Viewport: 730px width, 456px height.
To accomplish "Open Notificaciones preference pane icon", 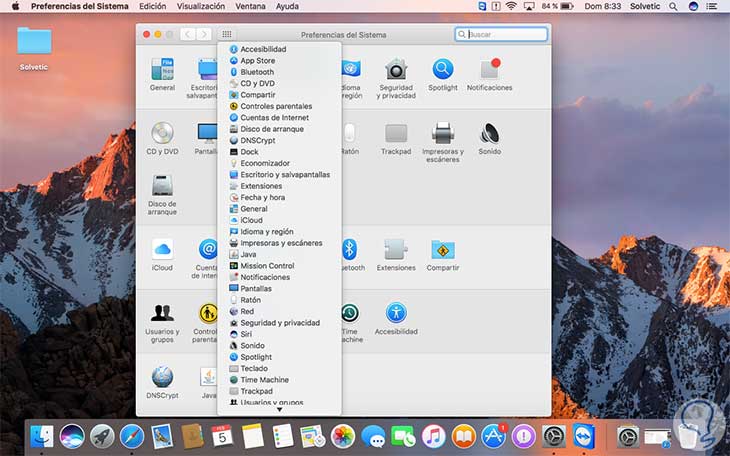I will 489,69.
